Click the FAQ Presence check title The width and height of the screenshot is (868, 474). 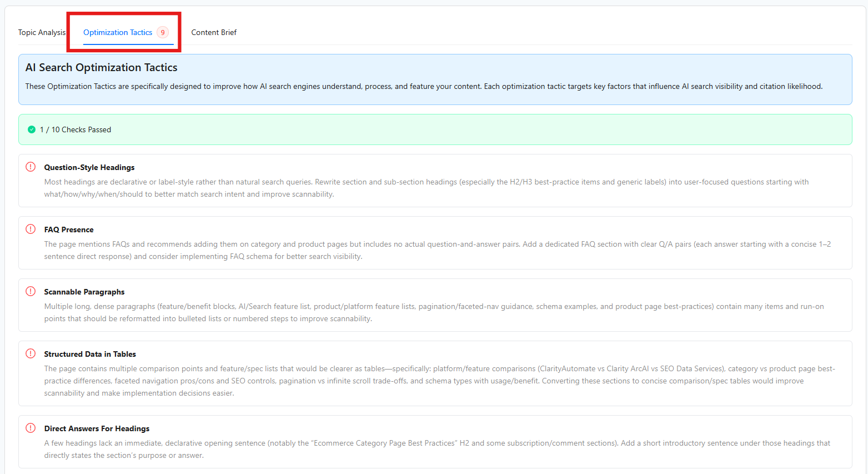pos(69,229)
